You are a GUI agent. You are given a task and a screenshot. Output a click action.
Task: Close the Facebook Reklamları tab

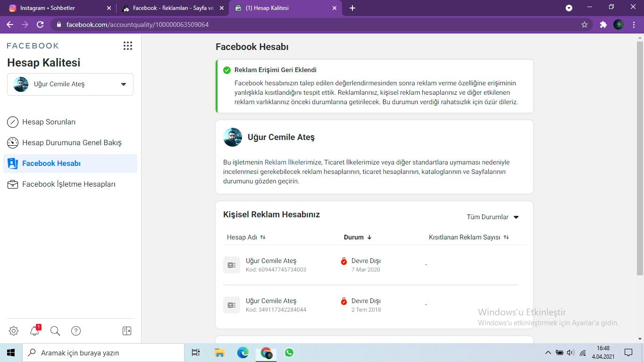coord(221,8)
